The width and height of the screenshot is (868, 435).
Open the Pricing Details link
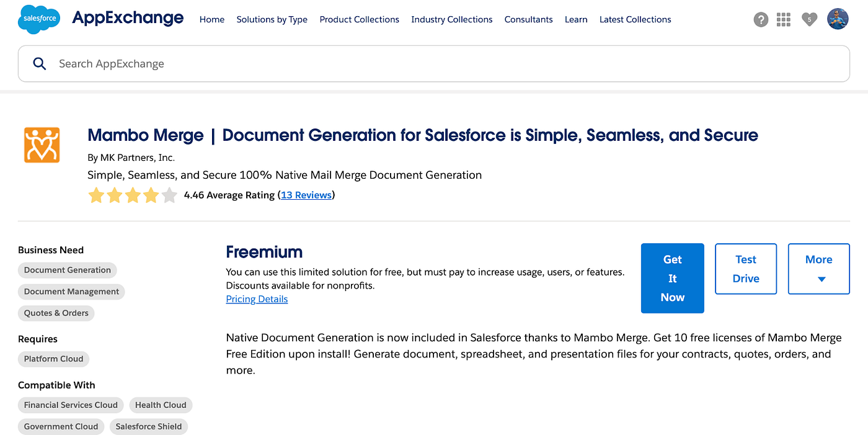(x=257, y=299)
